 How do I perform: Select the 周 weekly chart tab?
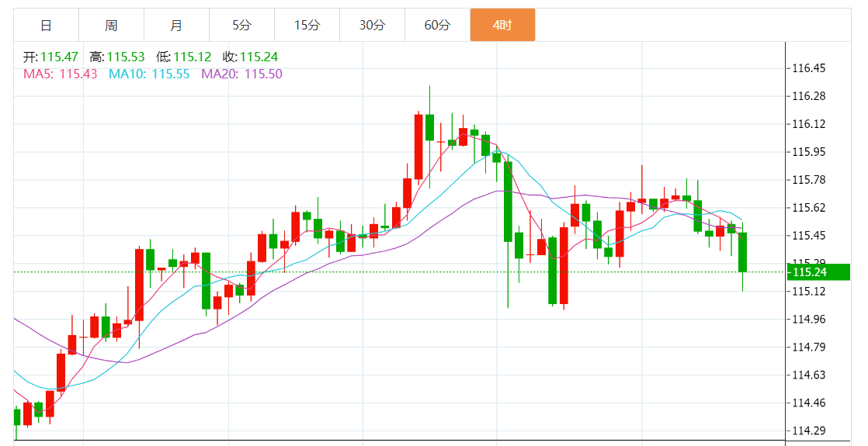tap(111, 25)
